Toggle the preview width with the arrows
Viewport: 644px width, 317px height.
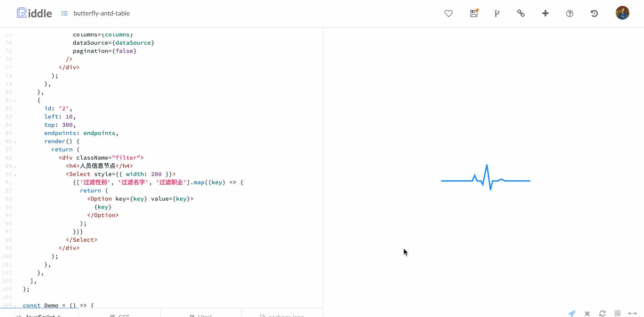click(x=633, y=313)
